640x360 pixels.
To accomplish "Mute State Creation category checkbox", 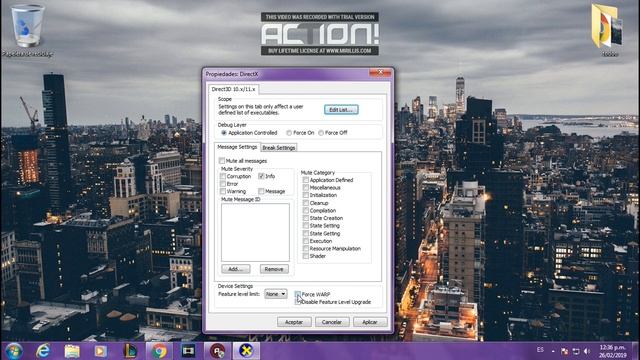I will (305, 218).
